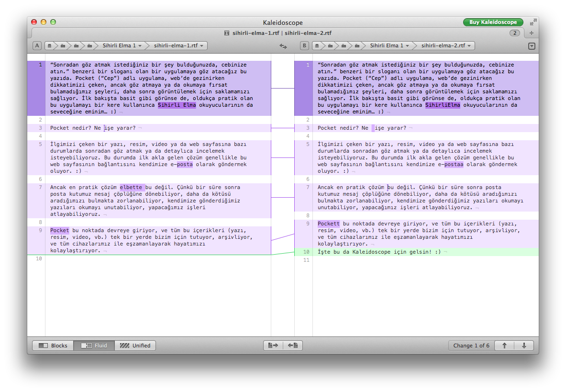Copy change to the right side
Screen dimensions: 566x392
(273, 346)
